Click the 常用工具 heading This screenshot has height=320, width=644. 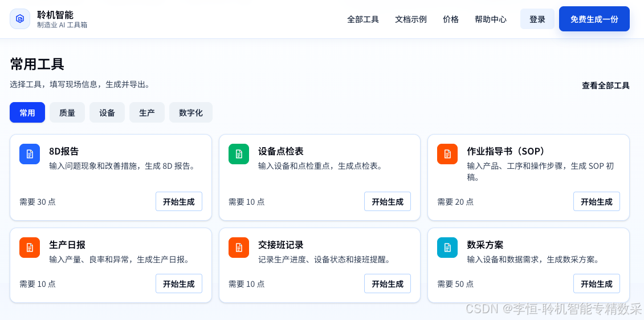point(37,64)
